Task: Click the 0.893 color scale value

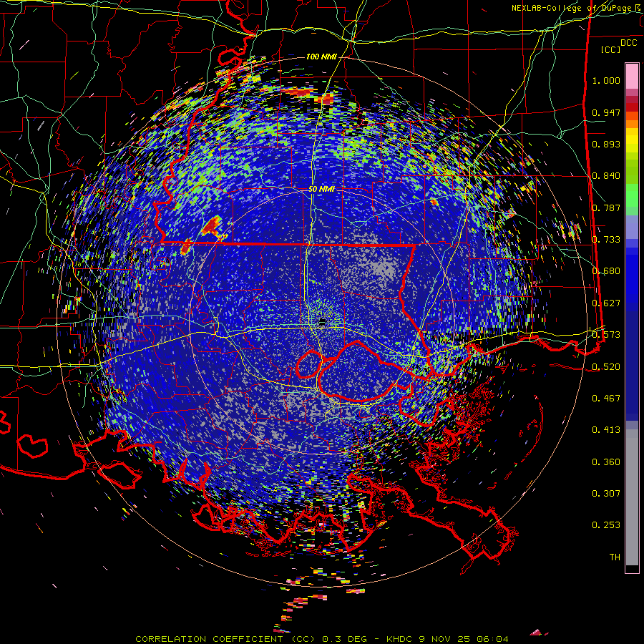Action: pos(606,144)
